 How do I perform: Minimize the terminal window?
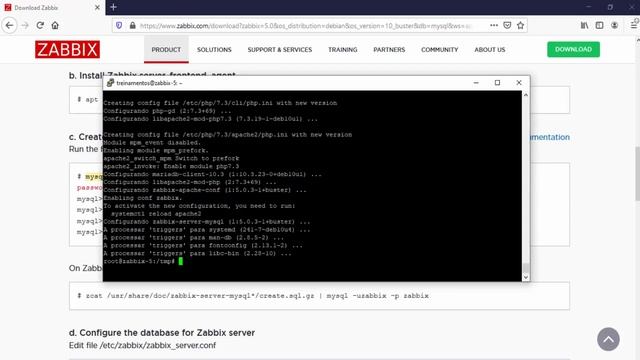476,83
